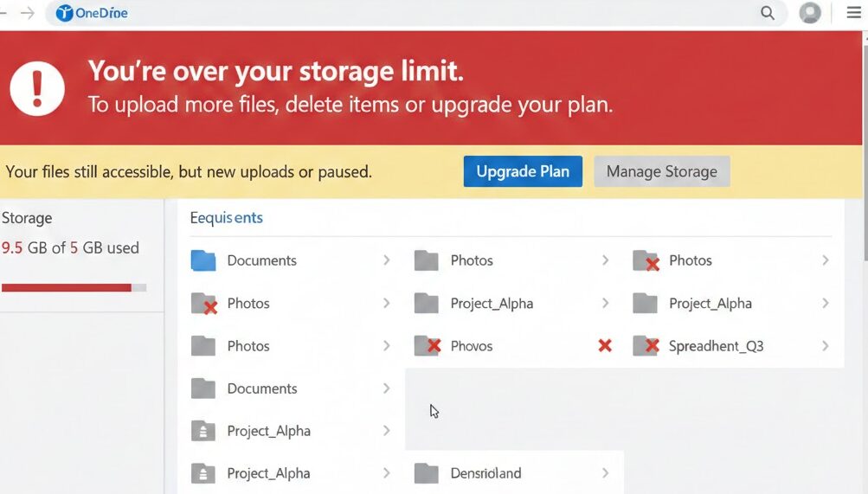This screenshot has height=494, width=868.
Task: Open the user profile avatar
Action: coord(810,13)
